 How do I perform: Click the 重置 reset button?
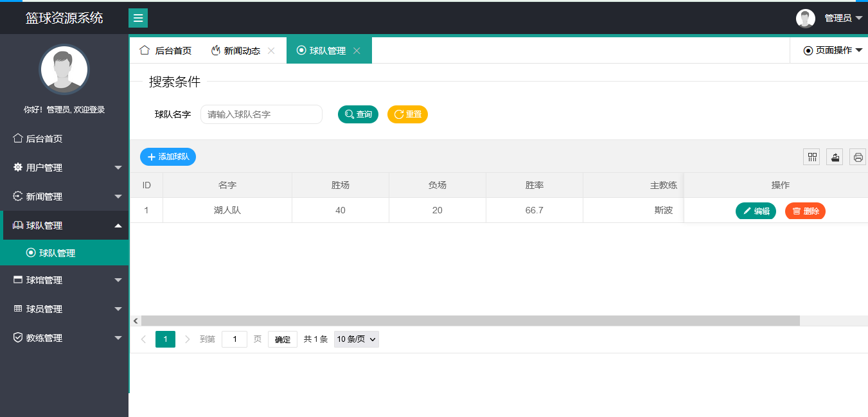pos(407,114)
